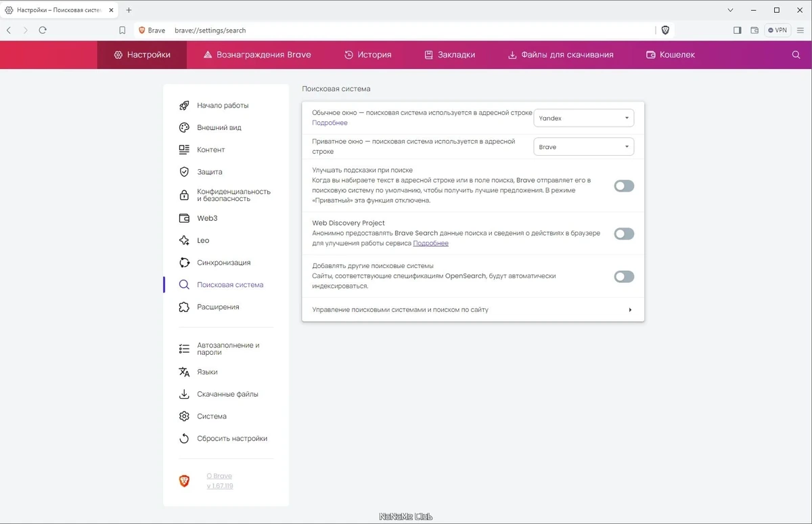The image size is (812, 524).
Task: Click the Автозаполнение и пароли list icon
Action: 184,349
